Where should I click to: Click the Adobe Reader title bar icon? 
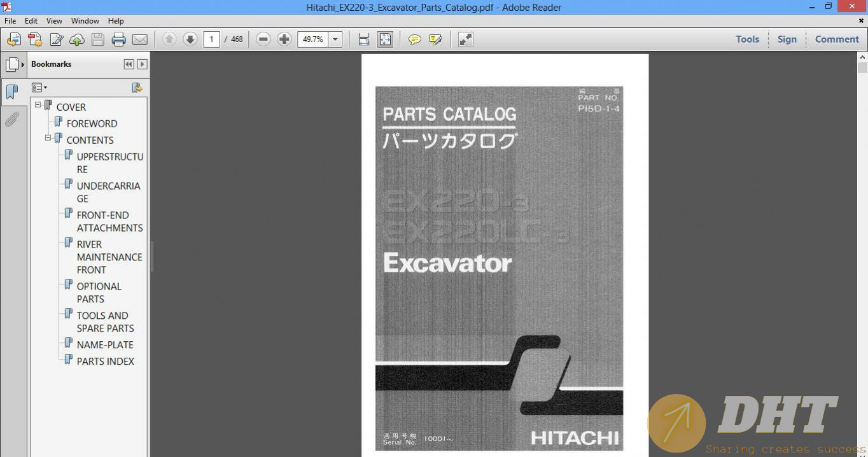click(x=7, y=7)
